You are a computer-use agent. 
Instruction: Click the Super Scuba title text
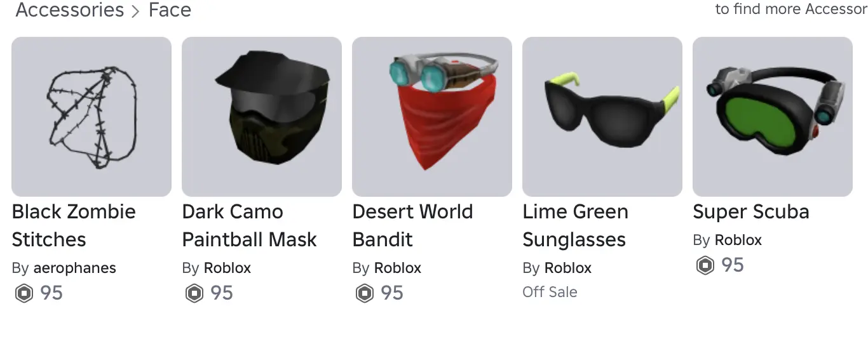tap(751, 212)
